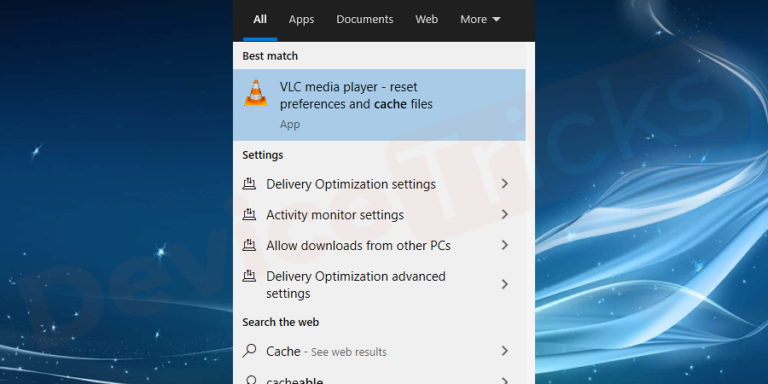Viewport: 768px width, 384px height.
Task: Expand arrow for Allow downloads from other PCs
Action: [504, 245]
